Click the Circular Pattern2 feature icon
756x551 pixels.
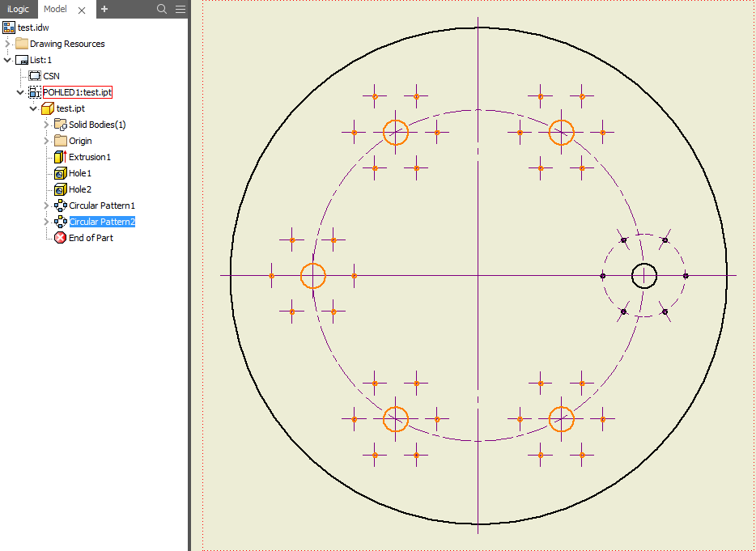coord(61,222)
